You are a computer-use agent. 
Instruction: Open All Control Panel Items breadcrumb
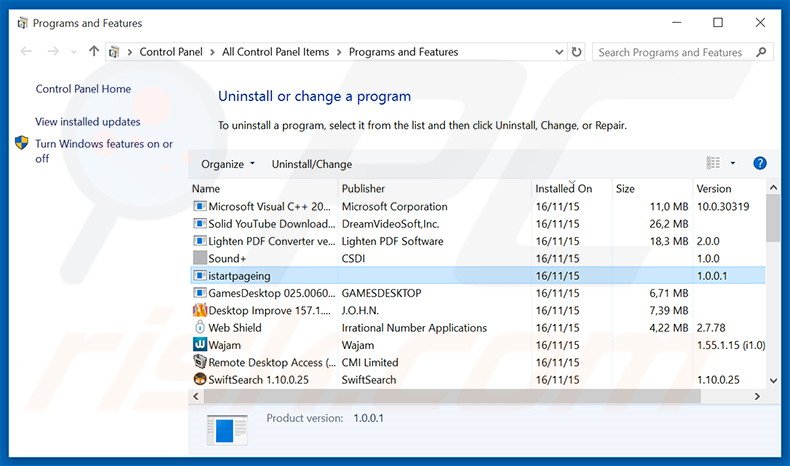pos(275,52)
